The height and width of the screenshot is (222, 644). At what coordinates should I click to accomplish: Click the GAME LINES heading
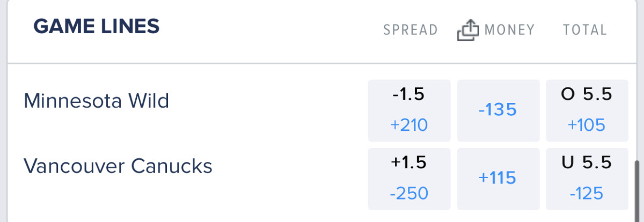click(x=97, y=26)
